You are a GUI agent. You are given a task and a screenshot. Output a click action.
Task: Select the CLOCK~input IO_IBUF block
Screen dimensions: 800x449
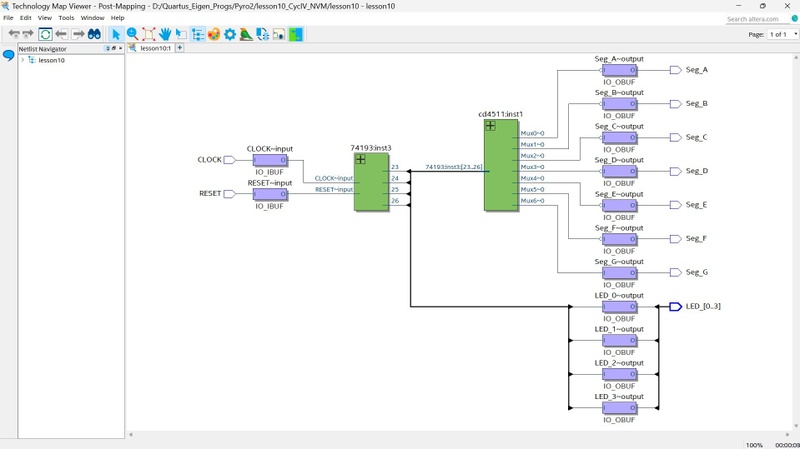[270, 160]
